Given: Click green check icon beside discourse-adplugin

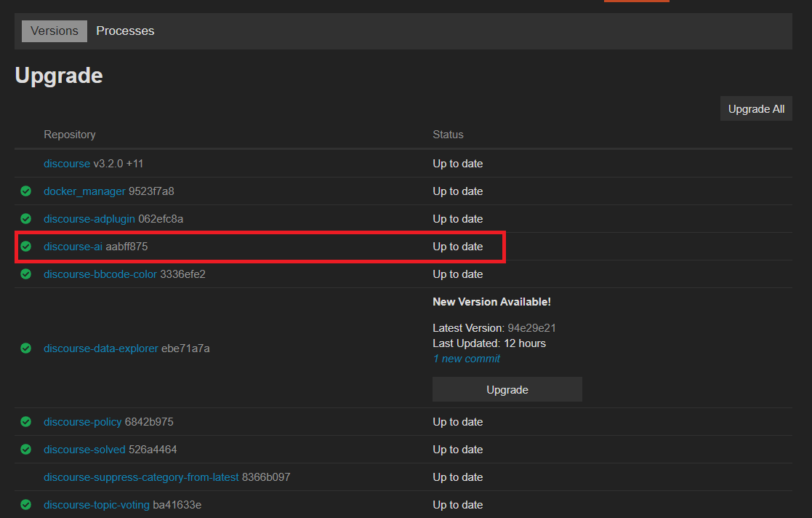Looking at the screenshot, I should (x=26, y=219).
